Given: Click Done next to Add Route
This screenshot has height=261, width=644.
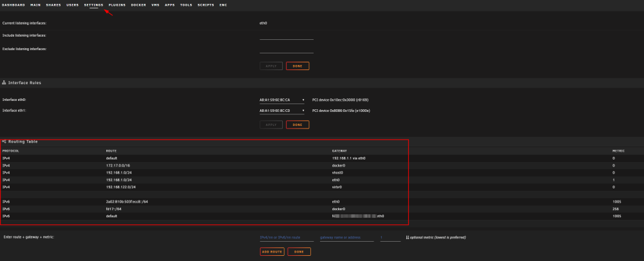Looking at the screenshot, I should pos(299,251).
